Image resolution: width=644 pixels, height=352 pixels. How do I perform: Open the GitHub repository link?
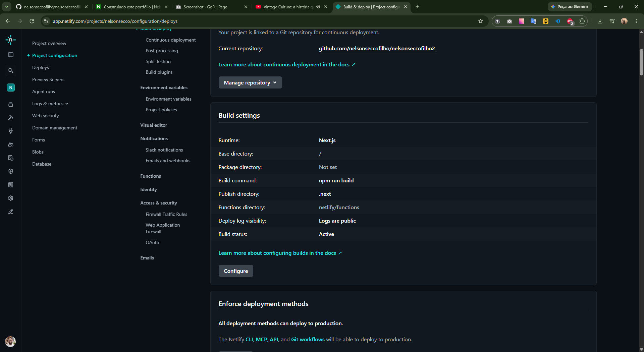(377, 48)
